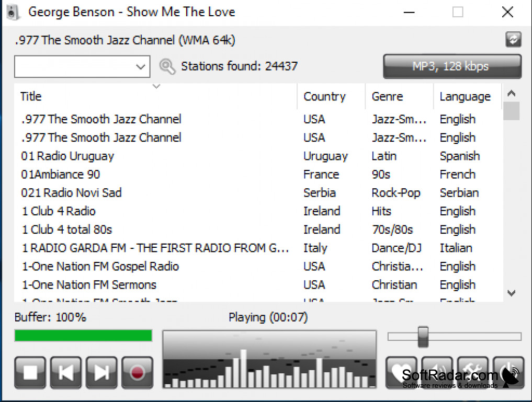The width and height of the screenshot is (532, 402).
Task: Click the station list scroll-down arrow
Action: (511, 293)
